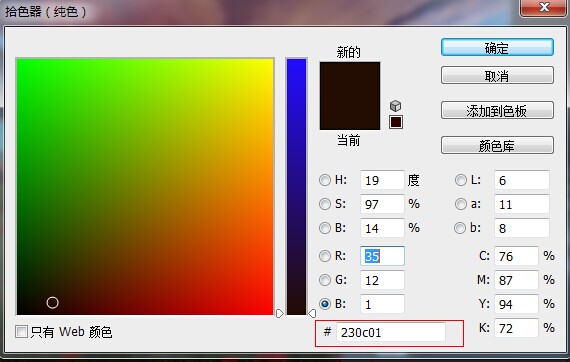Click the blue B field showing 1

point(382,304)
